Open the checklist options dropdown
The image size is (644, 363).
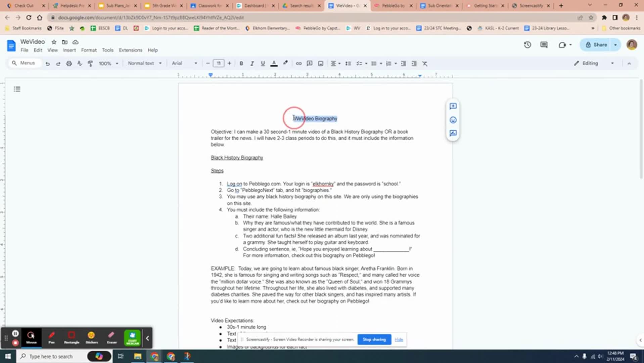[366, 64]
